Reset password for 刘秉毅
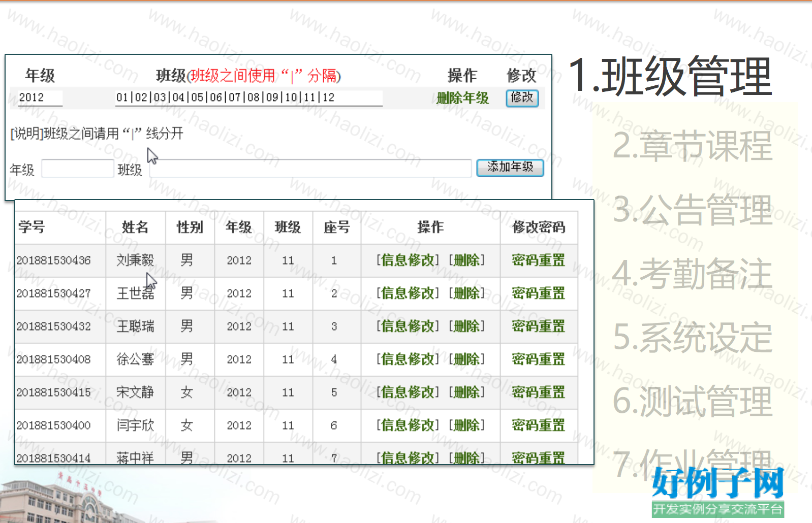This screenshot has width=812, height=523. [x=539, y=260]
